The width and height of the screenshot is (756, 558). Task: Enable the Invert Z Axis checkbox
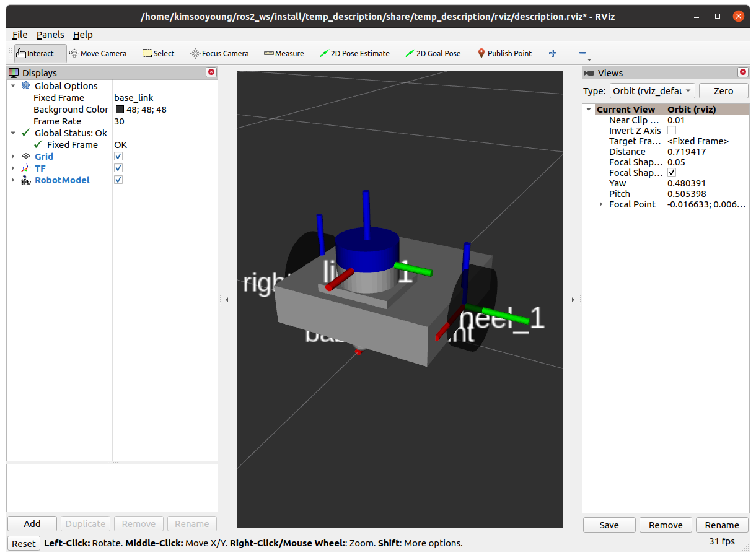click(672, 131)
